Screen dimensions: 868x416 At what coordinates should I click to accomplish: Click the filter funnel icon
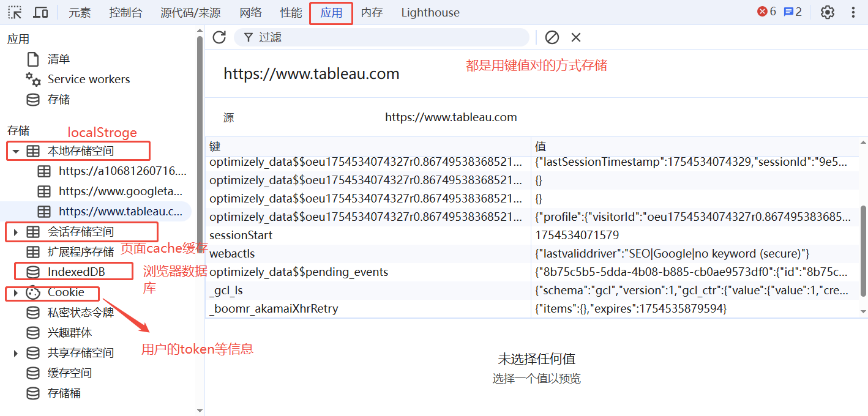click(248, 37)
